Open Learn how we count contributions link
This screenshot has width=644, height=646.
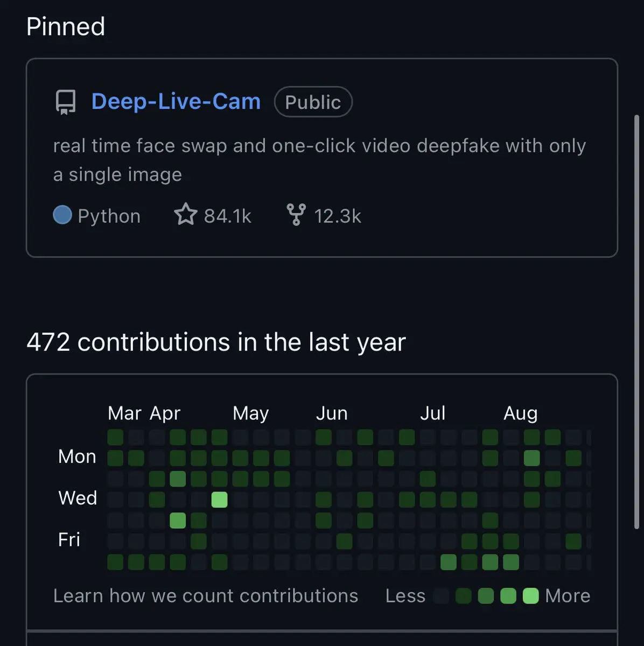tap(205, 596)
